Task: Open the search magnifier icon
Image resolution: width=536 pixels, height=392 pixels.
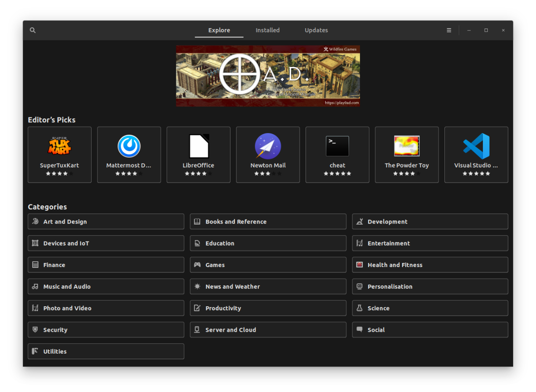Action: [33, 30]
